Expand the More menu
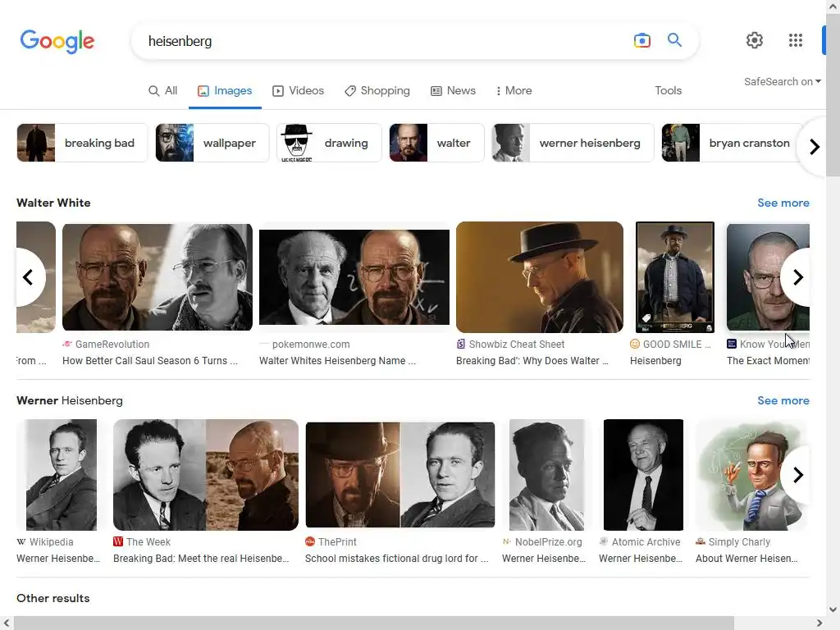Viewport: 840px width, 630px height. tap(514, 90)
